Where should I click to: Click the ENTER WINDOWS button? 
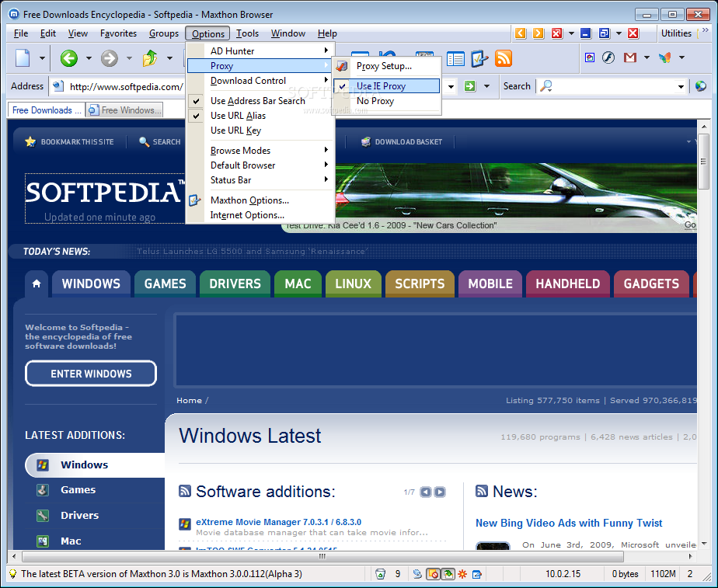pos(91,374)
